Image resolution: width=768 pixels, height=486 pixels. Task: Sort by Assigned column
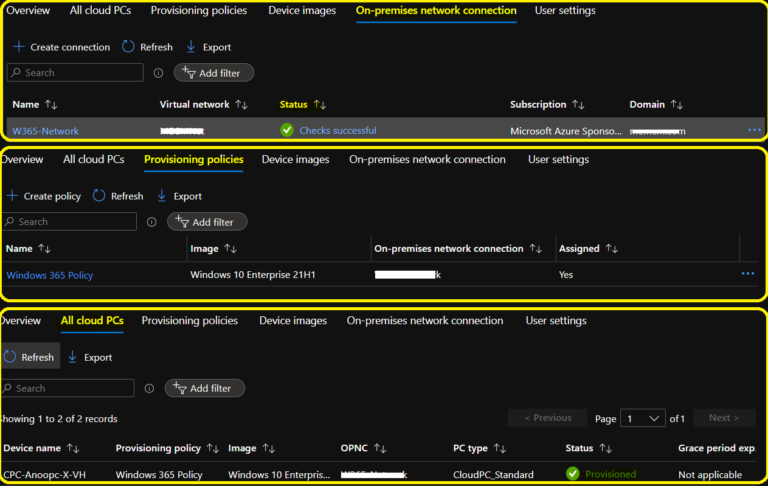click(x=611, y=248)
